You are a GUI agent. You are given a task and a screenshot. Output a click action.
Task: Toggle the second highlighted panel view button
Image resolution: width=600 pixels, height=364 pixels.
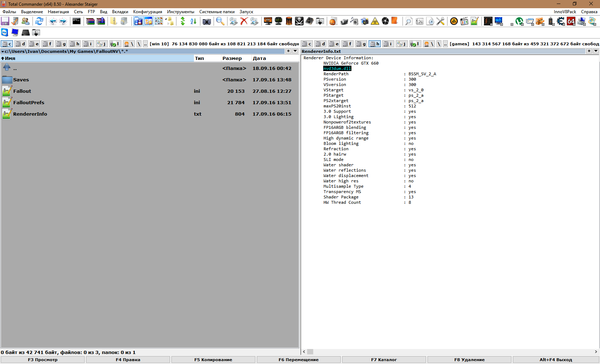149,21
